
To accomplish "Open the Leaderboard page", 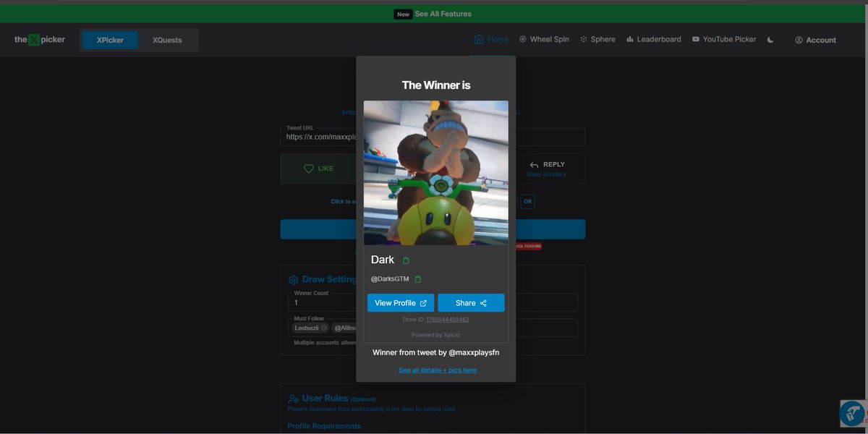I will pos(654,40).
